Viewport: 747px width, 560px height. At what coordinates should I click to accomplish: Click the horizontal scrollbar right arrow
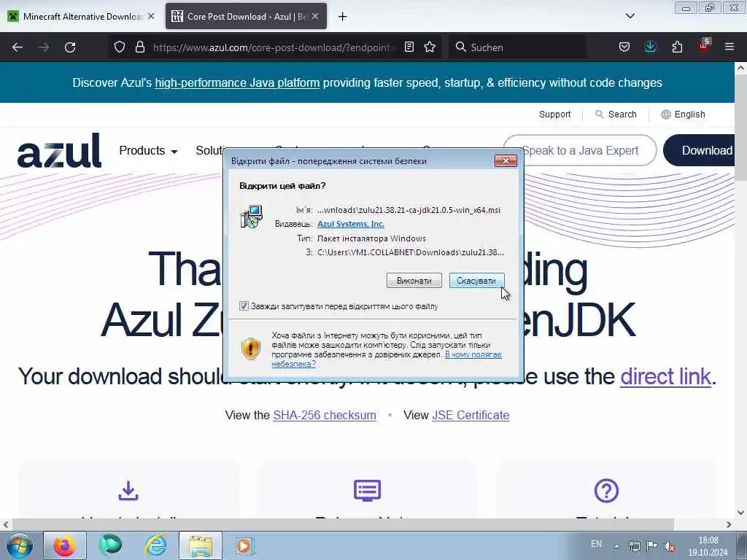click(729, 524)
